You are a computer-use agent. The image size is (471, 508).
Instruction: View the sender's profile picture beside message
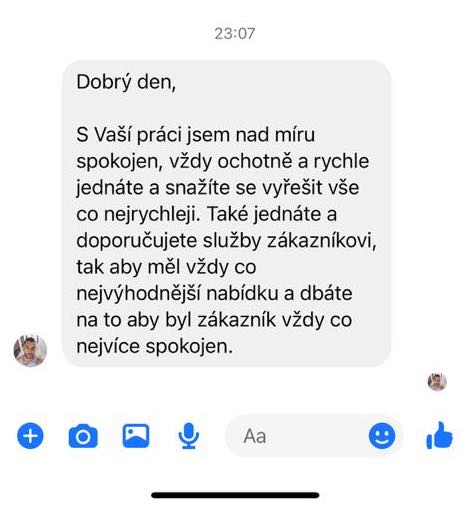pyautogui.click(x=30, y=350)
